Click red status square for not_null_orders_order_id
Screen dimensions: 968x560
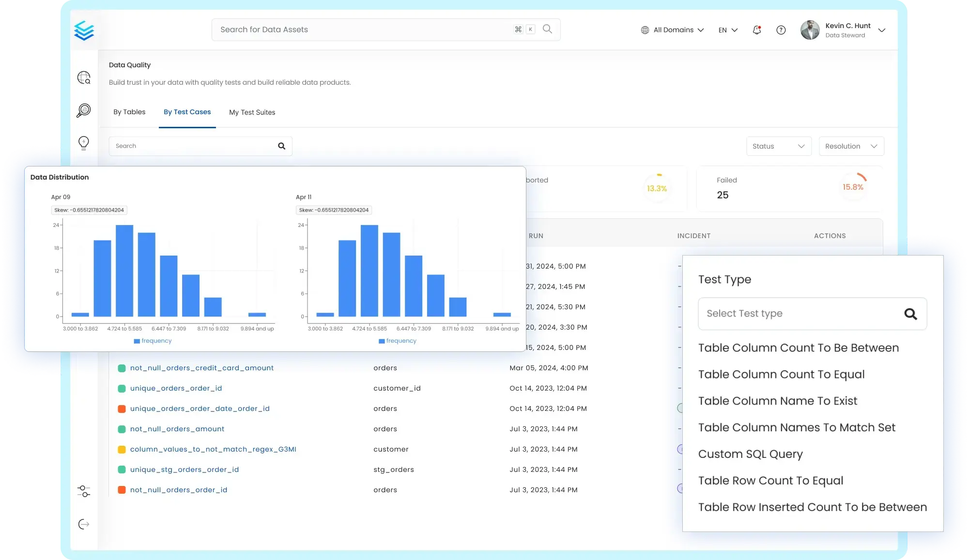[x=122, y=490]
